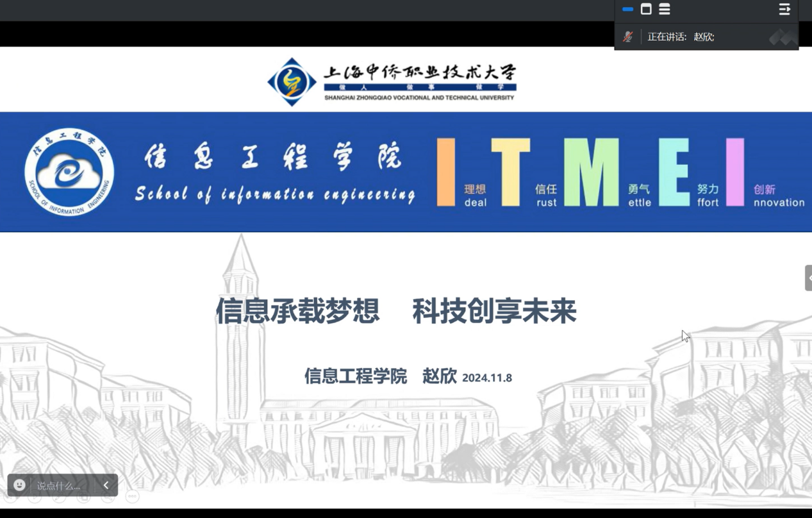Click the date 2024.11.8 on the slide

487,378
